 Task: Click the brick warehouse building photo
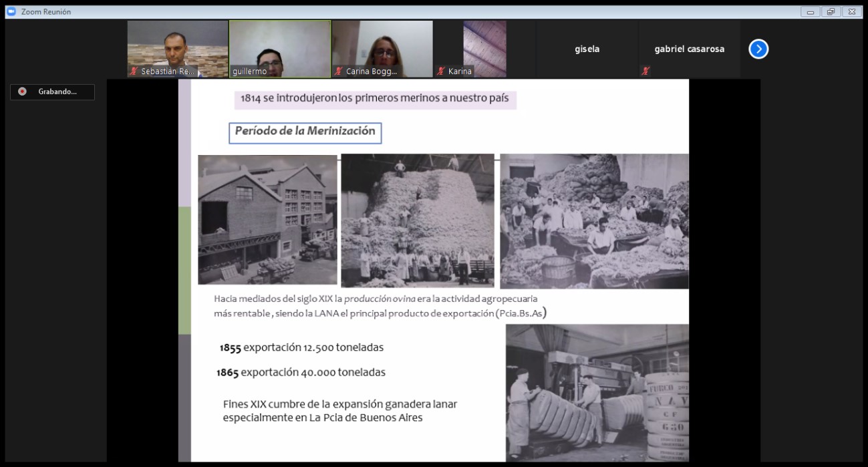click(267, 220)
